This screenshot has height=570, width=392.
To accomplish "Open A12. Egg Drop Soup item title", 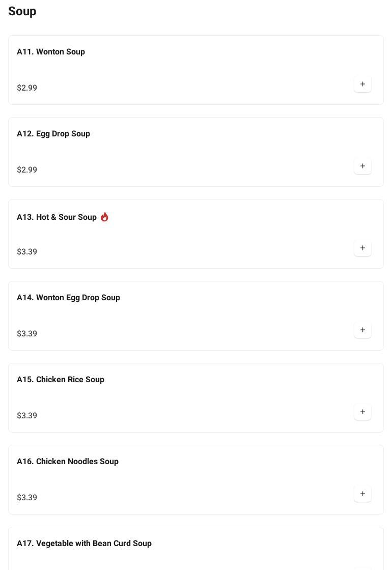I will pos(53,134).
